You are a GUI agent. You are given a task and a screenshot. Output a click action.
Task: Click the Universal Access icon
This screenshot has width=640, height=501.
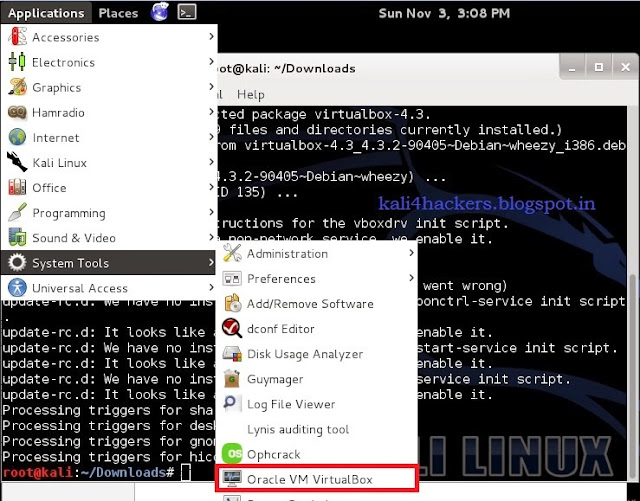click(x=17, y=287)
